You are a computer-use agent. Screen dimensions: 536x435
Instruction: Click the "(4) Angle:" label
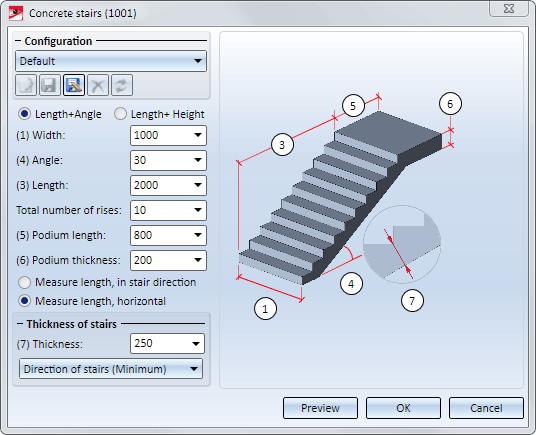pos(40,160)
